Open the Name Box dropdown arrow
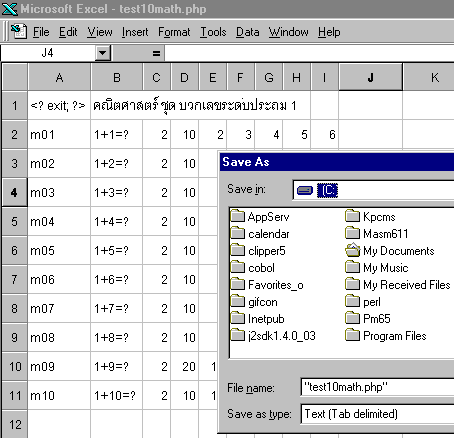The height and width of the screenshot is (438, 454). (103, 53)
